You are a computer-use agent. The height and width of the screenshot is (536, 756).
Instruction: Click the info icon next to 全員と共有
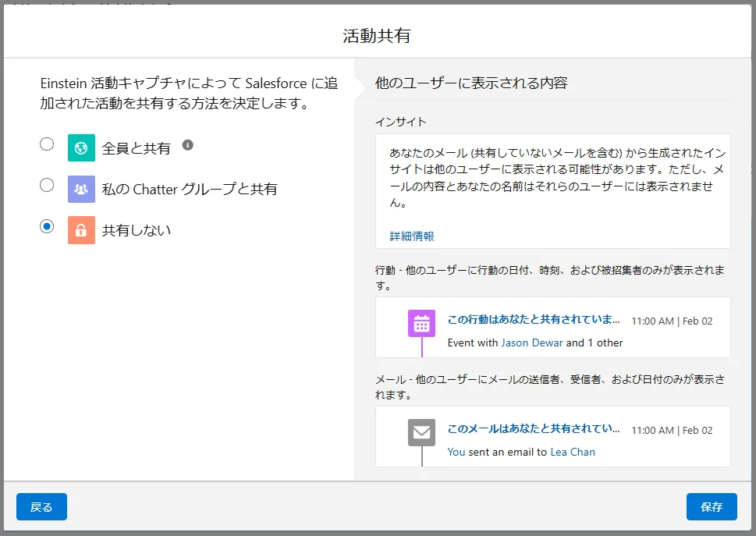(x=187, y=144)
